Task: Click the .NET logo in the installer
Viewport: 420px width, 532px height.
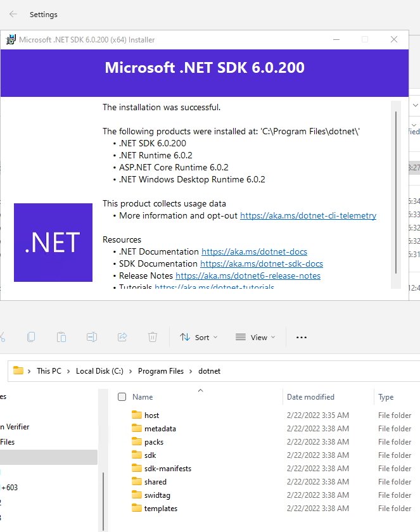Action: pyautogui.click(x=53, y=243)
